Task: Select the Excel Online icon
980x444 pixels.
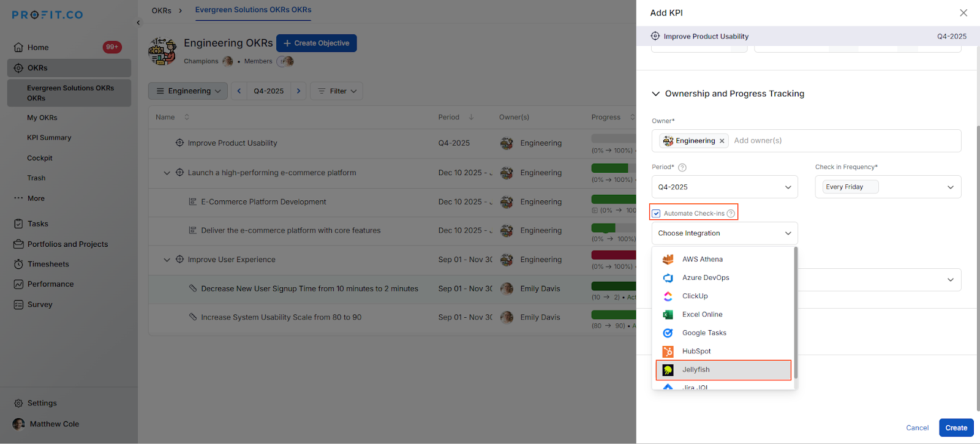Action: click(x=668, y=314)
